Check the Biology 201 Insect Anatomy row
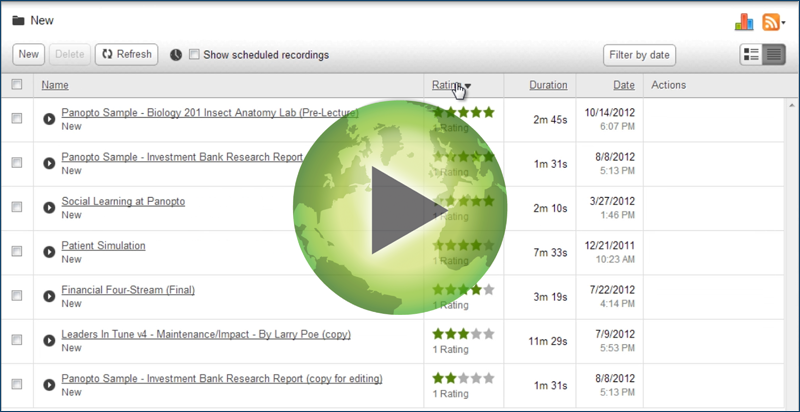This screenshot has width=800, height=412. click(17, 118)
